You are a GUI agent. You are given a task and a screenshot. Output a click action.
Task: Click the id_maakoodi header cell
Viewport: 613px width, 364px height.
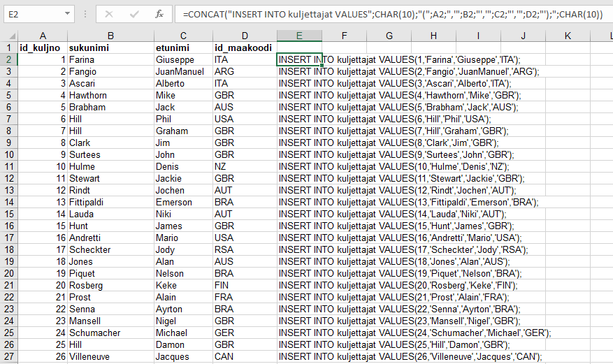tap(245, 48)
